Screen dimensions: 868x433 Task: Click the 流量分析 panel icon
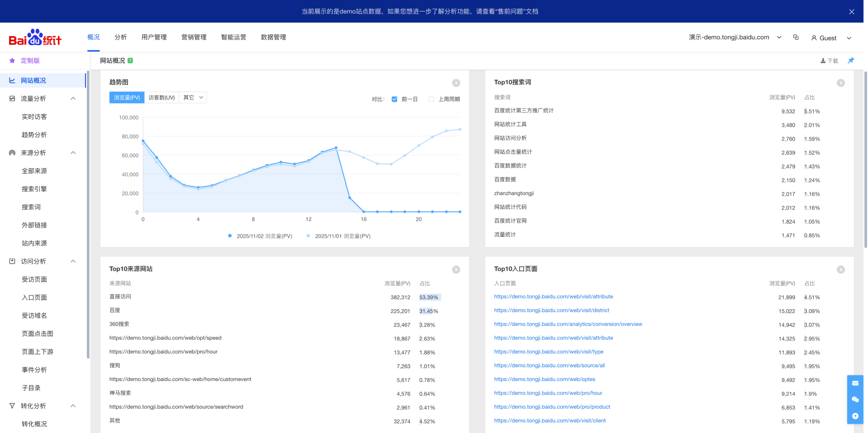pos(12,99)
